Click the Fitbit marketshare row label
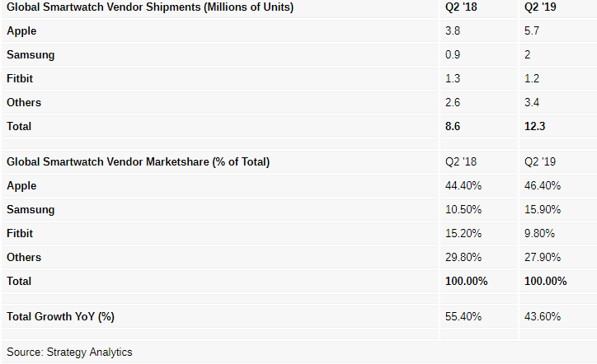 point(20,234)
